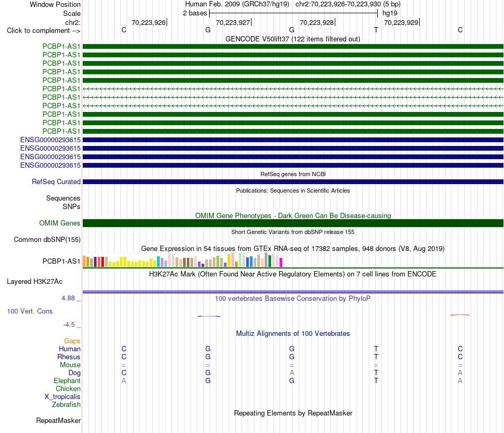Click the 'Human' species label
Screen dimensions: 504x433
point(69,349)
